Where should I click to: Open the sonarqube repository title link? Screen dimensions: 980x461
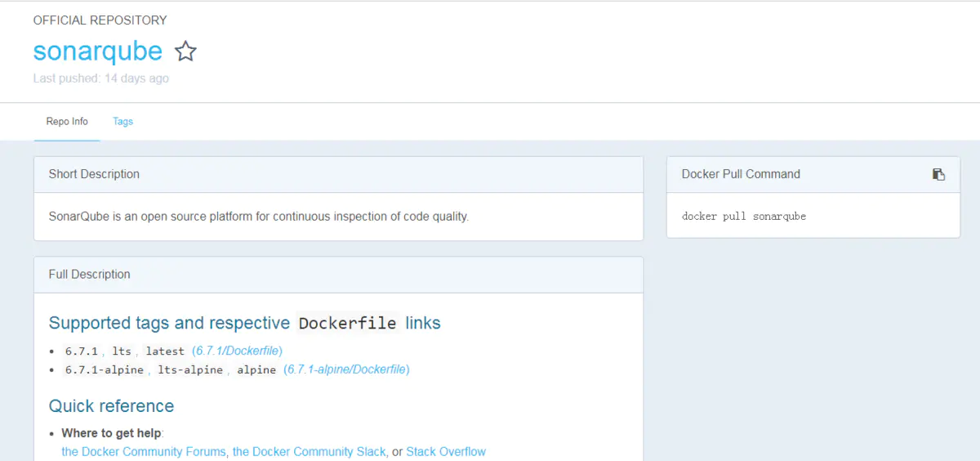98,51
